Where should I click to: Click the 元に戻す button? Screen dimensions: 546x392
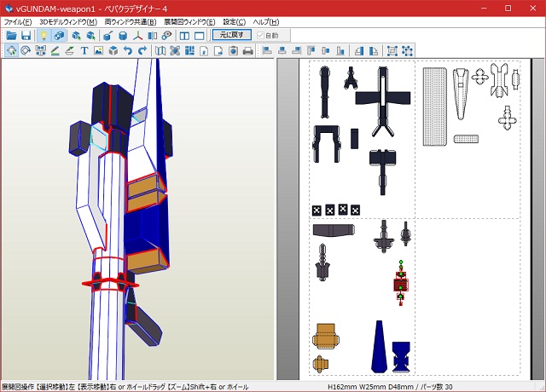[x=231, y=35]
